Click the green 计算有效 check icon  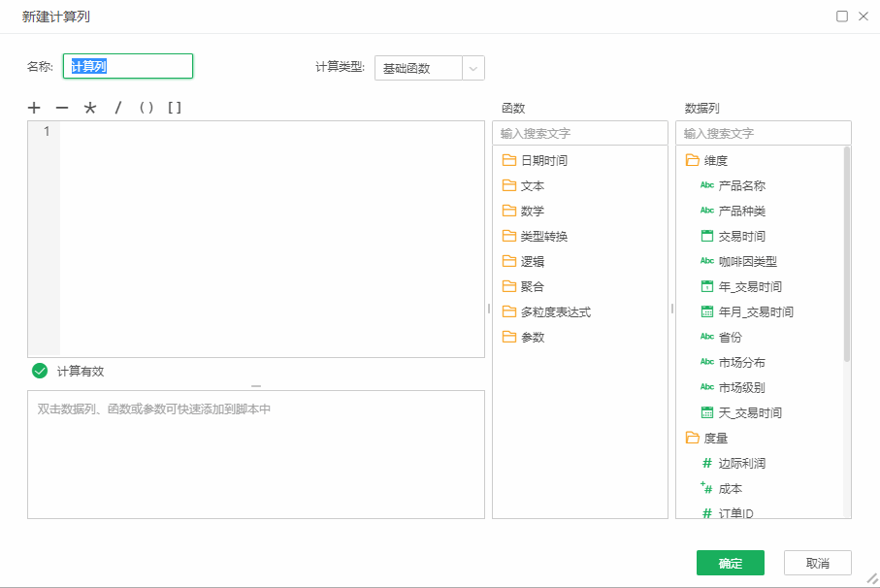coord(38,369)
